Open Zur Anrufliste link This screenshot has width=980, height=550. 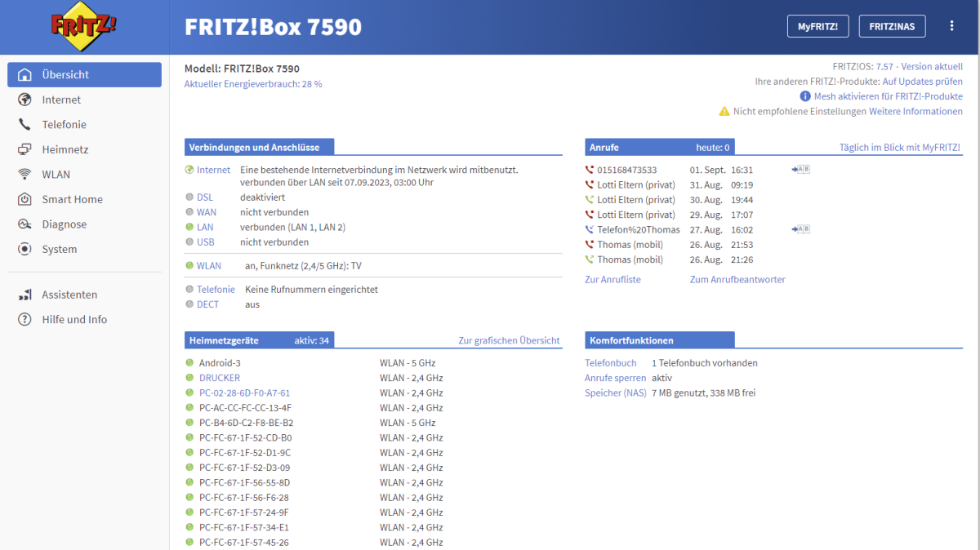click(613, 280)
